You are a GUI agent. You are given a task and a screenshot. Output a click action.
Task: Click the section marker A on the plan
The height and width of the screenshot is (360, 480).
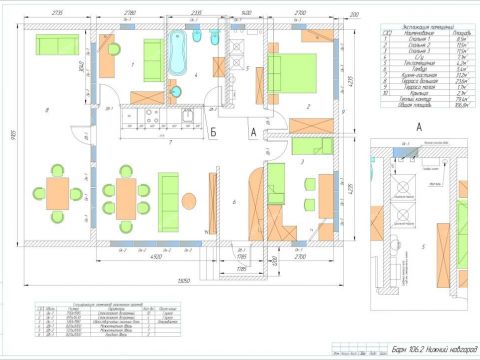pos(253,132)
